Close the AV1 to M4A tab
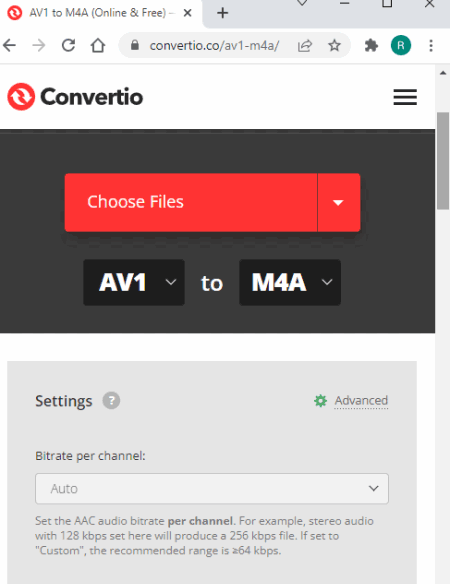The width and height of the screenshot is (450, 584). [x=188, y=13]
